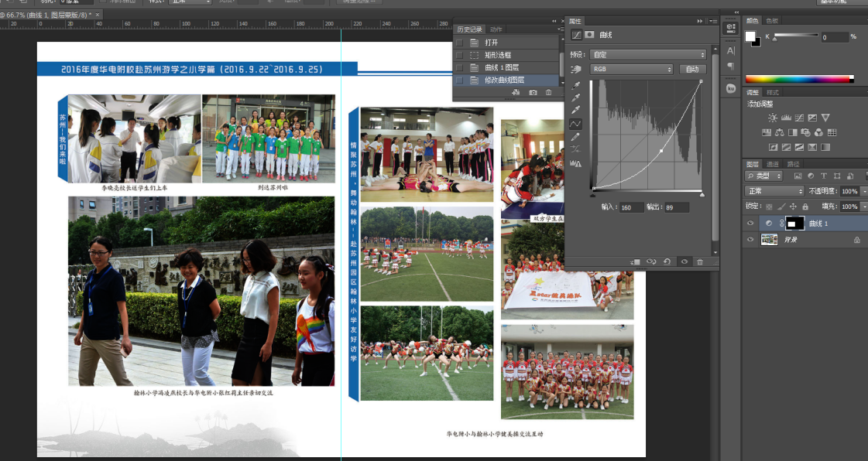Switch to the 样式 styles tab
868x461 pixels.
coord(772,92)
